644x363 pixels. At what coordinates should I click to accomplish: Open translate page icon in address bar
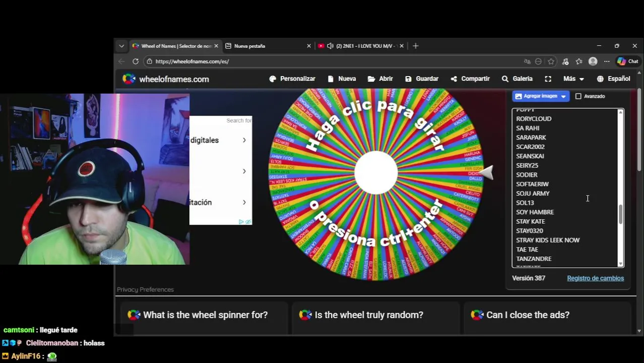[527, 62]
